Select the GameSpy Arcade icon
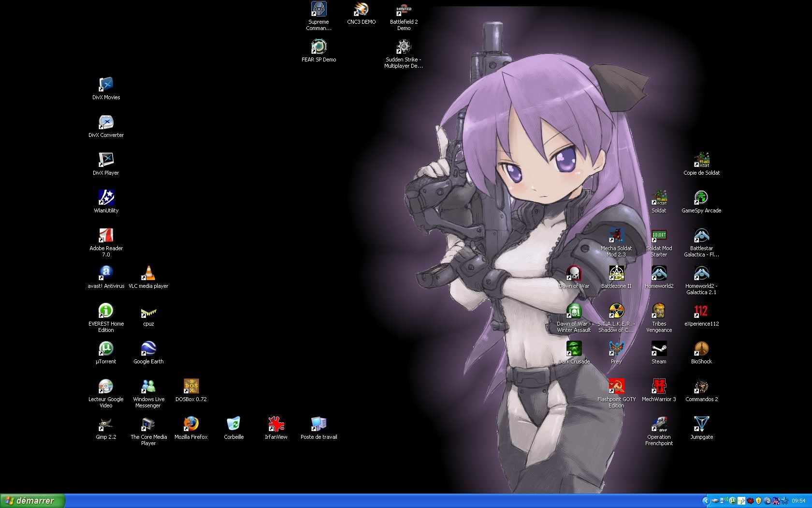Image resolution: width=812 pixels, height=508 pixels. point(701,197)
